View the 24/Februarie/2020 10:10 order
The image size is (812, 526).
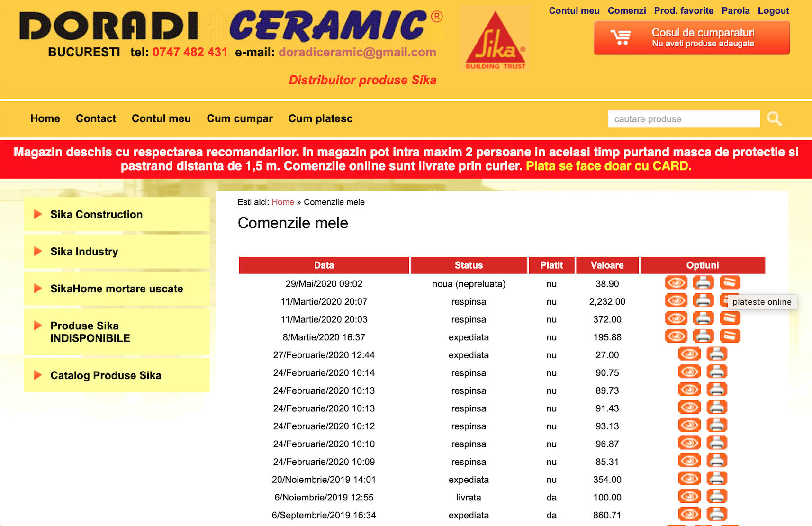point(689,443)
